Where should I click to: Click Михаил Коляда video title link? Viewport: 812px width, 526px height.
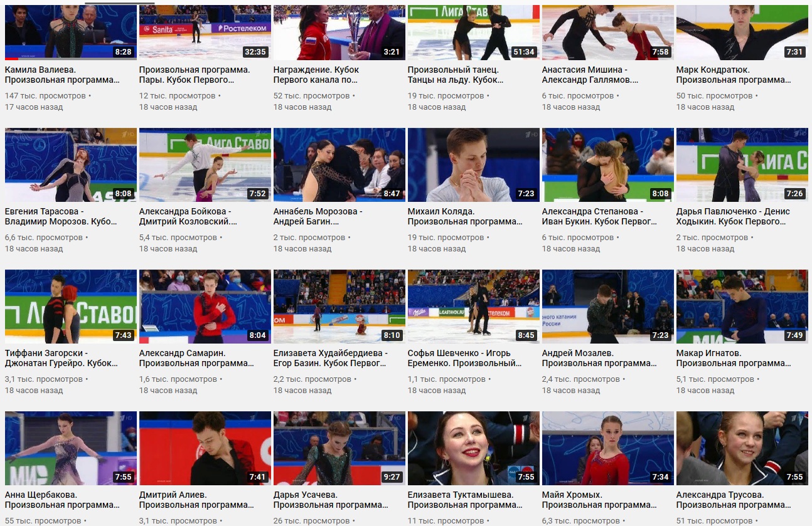point(465,216)
